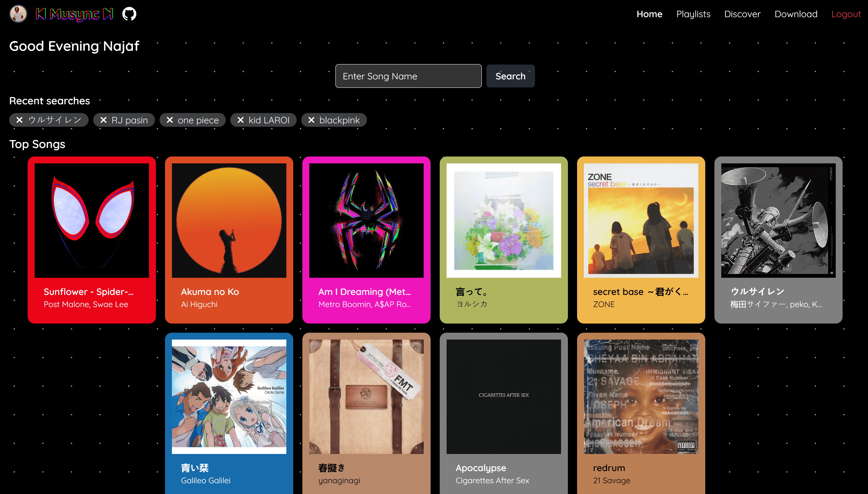Click the ウルサイレン song card title
The image size is (868, 494).
757,292
